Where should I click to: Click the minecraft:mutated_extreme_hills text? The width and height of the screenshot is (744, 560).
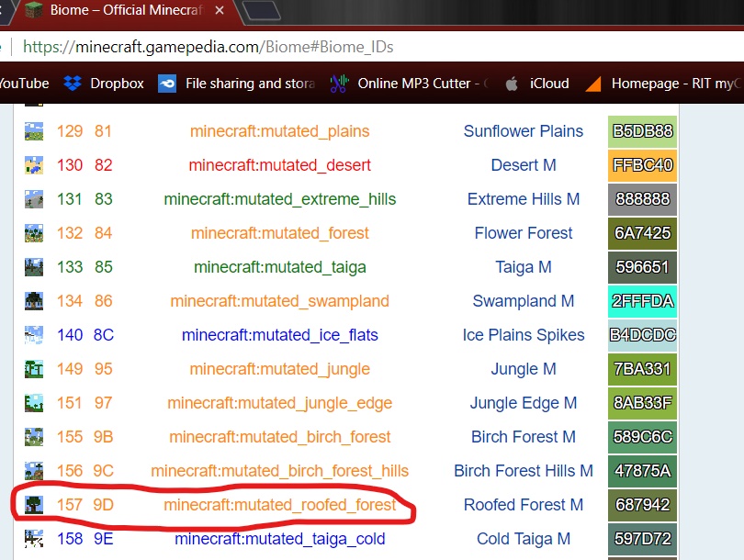pyautogui.click(x=279, y=199)
